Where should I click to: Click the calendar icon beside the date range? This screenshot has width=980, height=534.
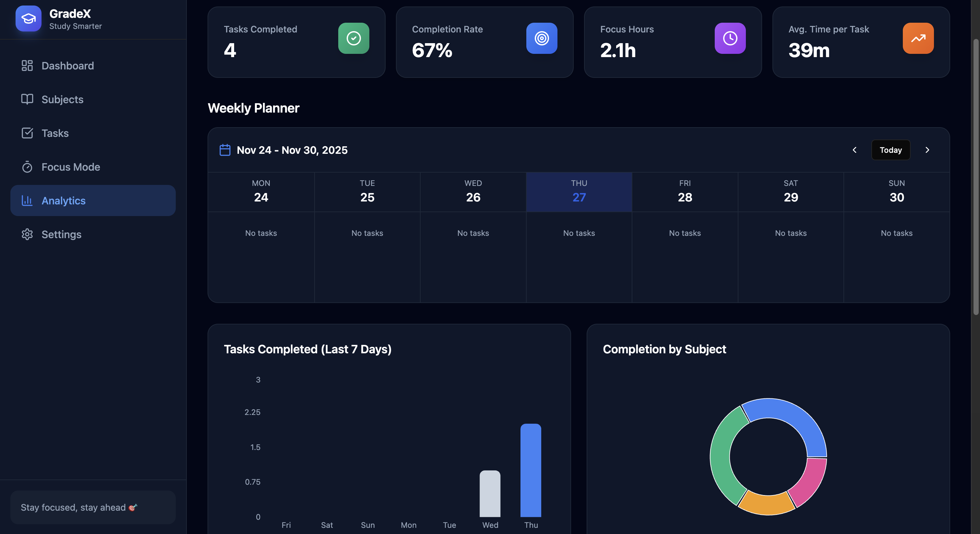coord(225,150)
